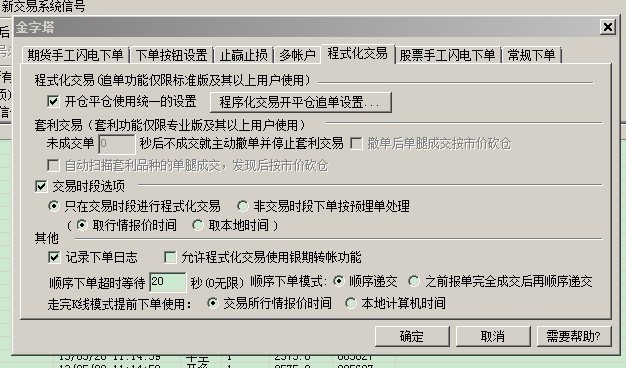Open the 下单按钮设置 tab
Image resolution: width=626 pixels, height=368 pixels.
tap(171, 55)
